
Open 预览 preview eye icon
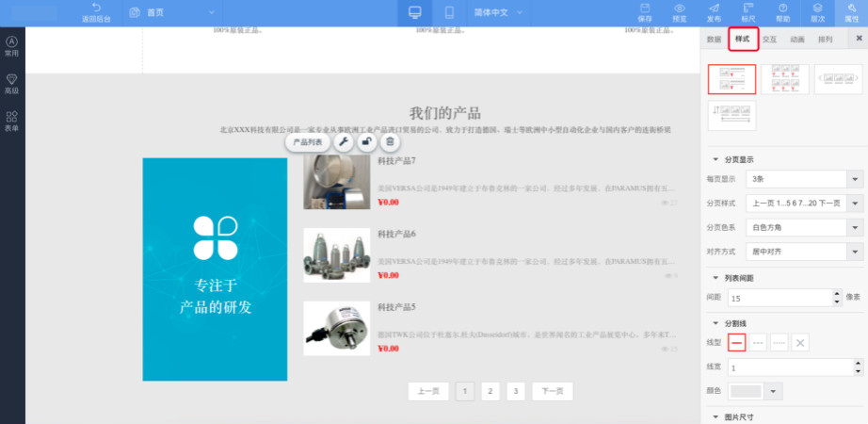tap(680, 12)
